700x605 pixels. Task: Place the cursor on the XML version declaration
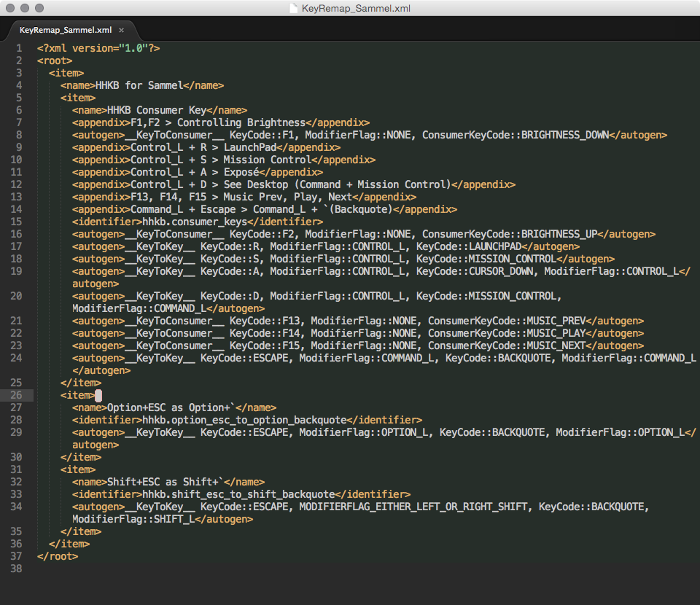point(98,48)
